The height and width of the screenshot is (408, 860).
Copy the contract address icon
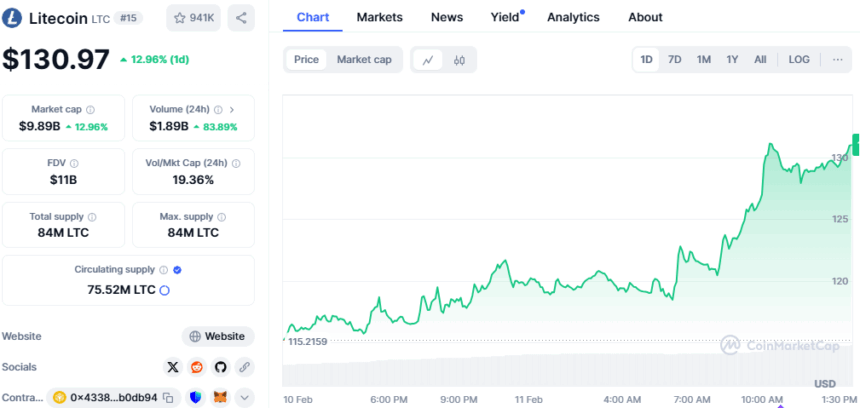coord(169,398)
